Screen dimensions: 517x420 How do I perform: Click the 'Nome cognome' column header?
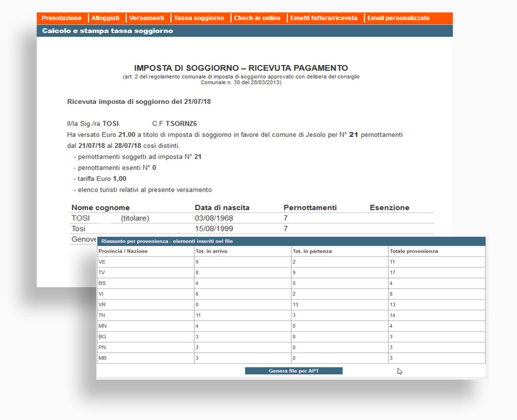pos(101,208)
